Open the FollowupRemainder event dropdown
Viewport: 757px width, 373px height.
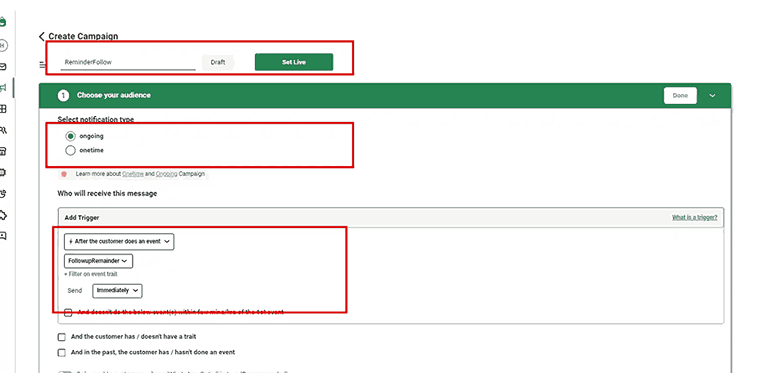98,261
